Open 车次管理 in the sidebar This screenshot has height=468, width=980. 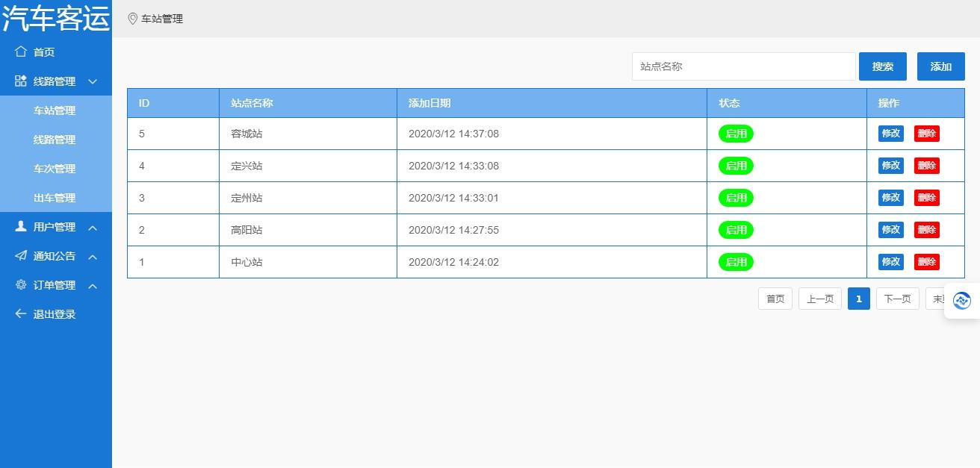[x=56, y=168]
